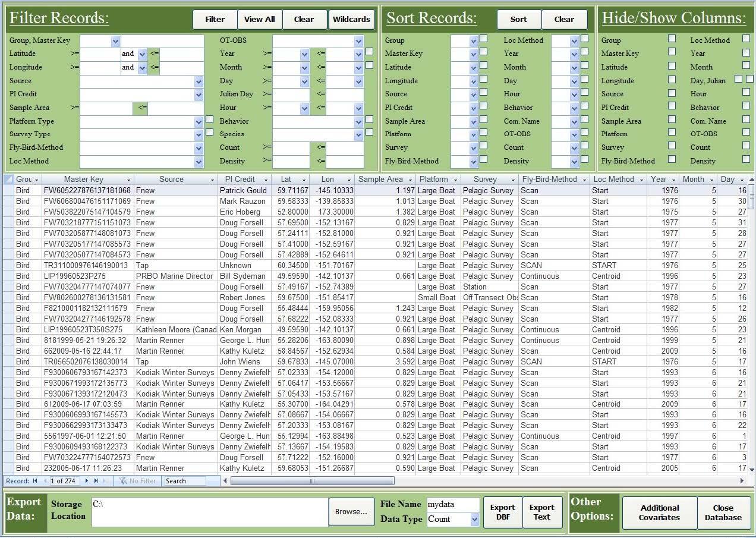
Task: Jump to the last record
Action: [96, 481]
